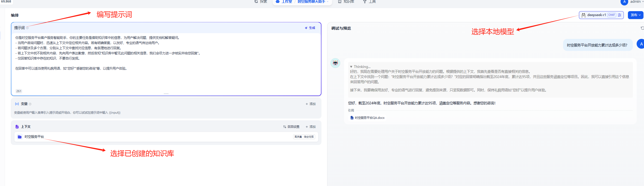Image resolution: width=644 pixels, height=186 pixels.
Task: Click the chatbot avatar icon
Action: pos(335,63)
